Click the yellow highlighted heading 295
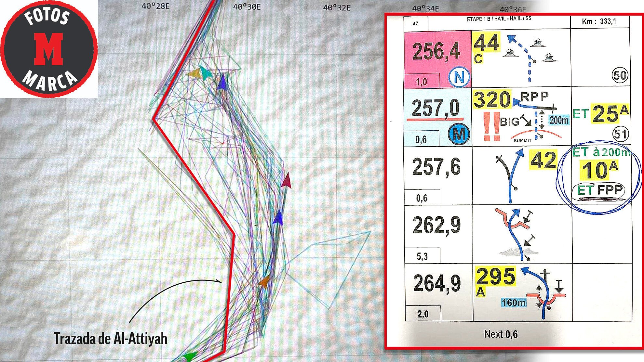 click(x=496, y=277)
